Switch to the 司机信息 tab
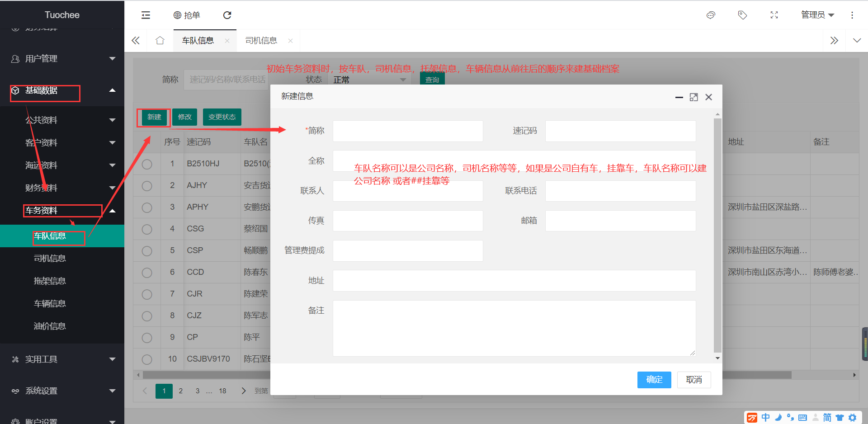This screenshot has width=868, height=424. 261,41
